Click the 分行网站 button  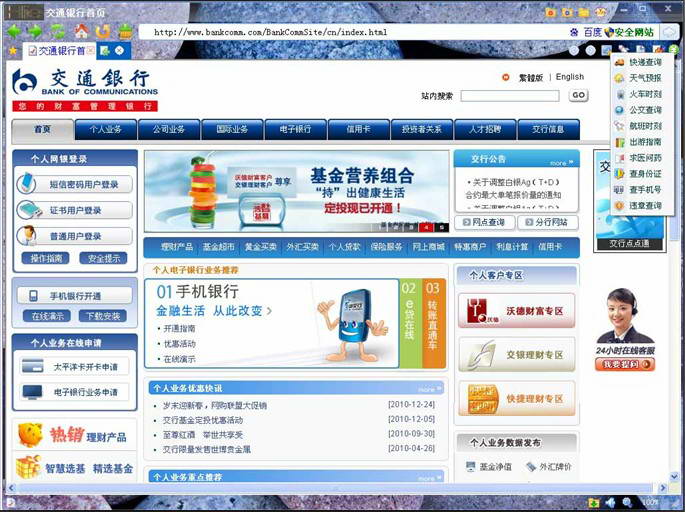pyautogui.click(x=548, y=222)
